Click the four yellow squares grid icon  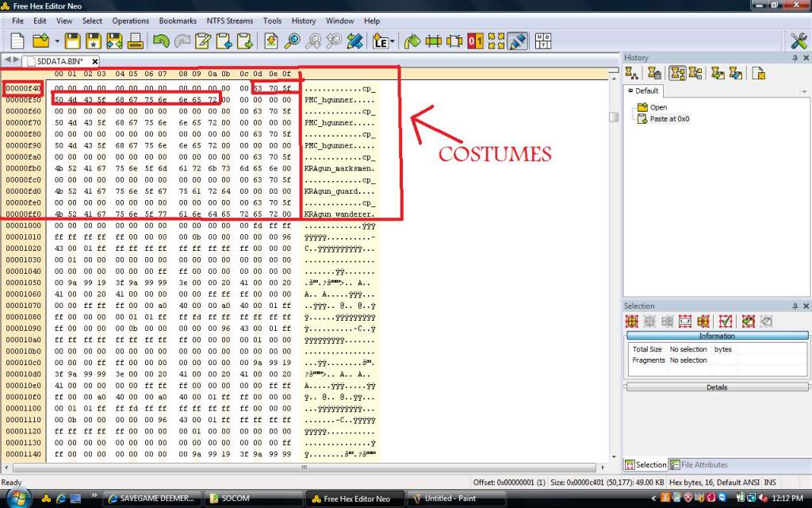click(496, 41)
